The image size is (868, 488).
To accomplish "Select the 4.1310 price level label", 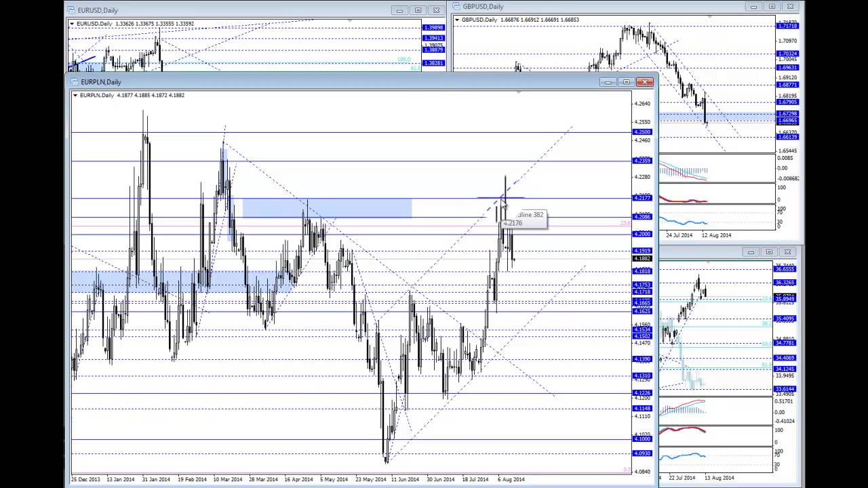I will pos(642,375).
